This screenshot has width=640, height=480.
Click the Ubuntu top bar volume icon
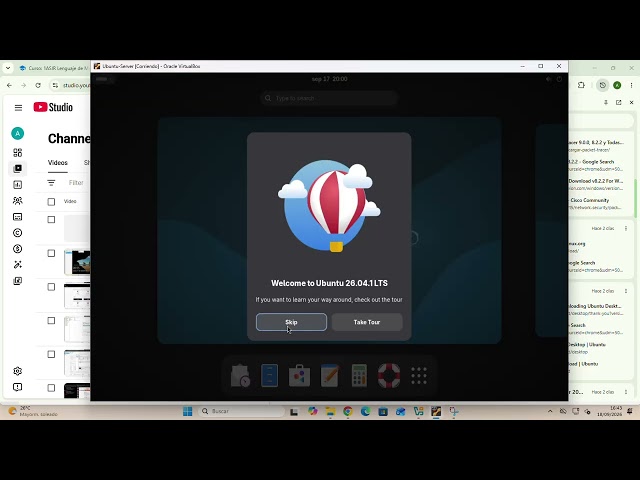click(549, 79)
